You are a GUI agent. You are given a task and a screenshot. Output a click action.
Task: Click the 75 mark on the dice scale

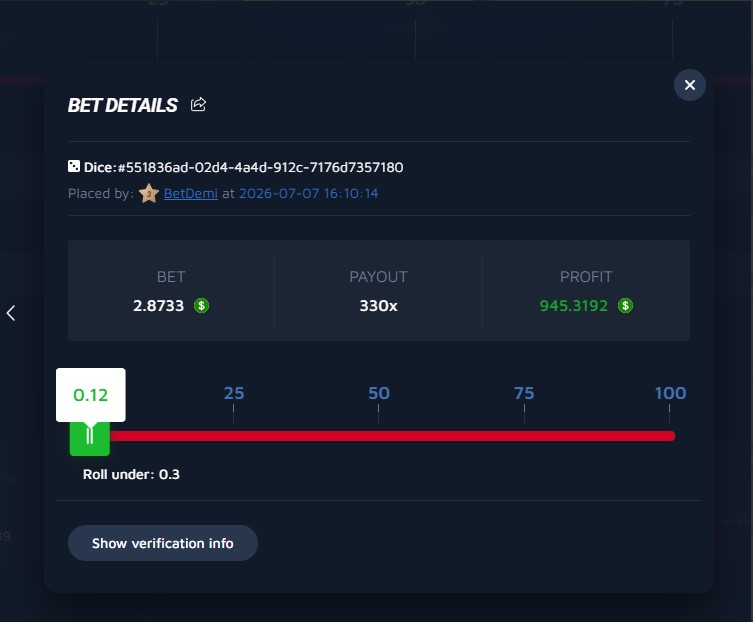click(524, 393)
